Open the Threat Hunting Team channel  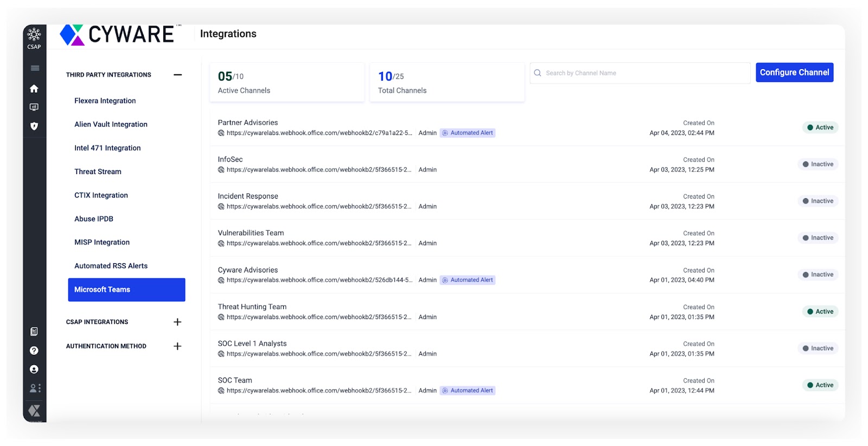(x=252, y=307)
